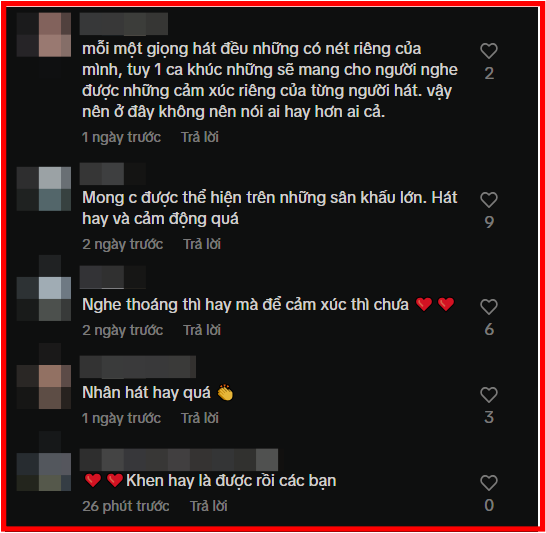Like the 'Mong c được thể hiện' comment
Image resolution: width=546 pixels, height=533 pixels.
pyautogui.click(x=489, y=200)
